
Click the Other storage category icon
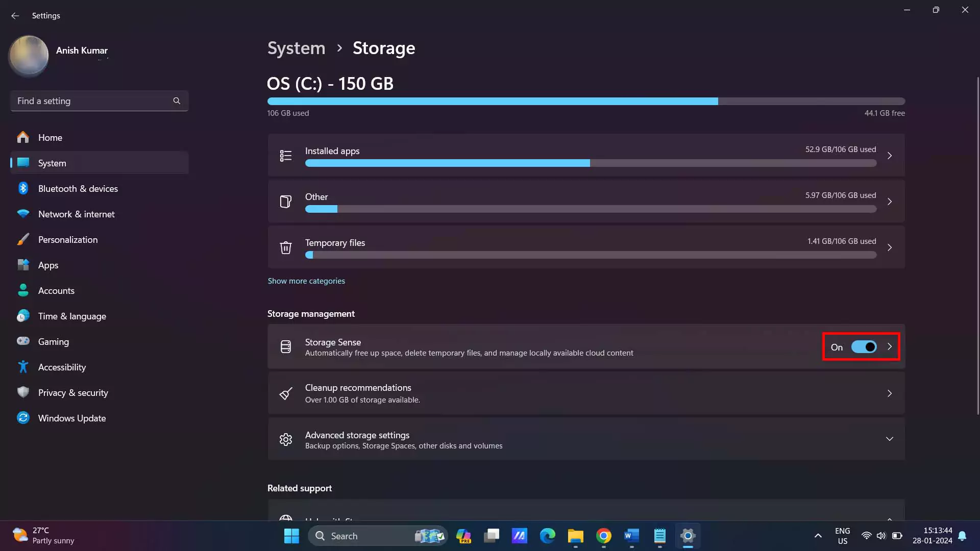point(285,201)
